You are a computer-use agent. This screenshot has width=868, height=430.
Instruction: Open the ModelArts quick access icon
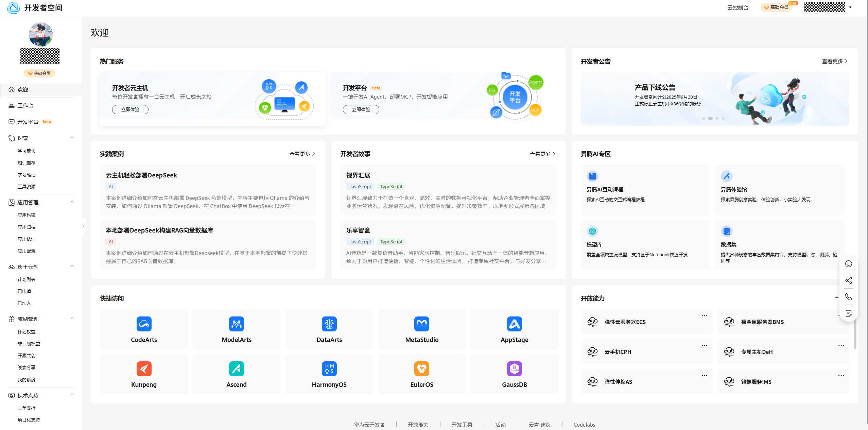pyautogui.click(x=237, y=324)
